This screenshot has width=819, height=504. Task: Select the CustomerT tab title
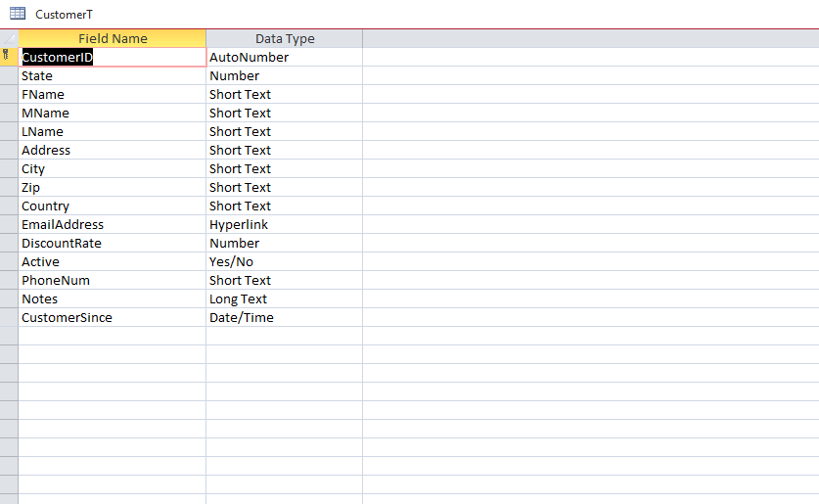coord(64,14)
